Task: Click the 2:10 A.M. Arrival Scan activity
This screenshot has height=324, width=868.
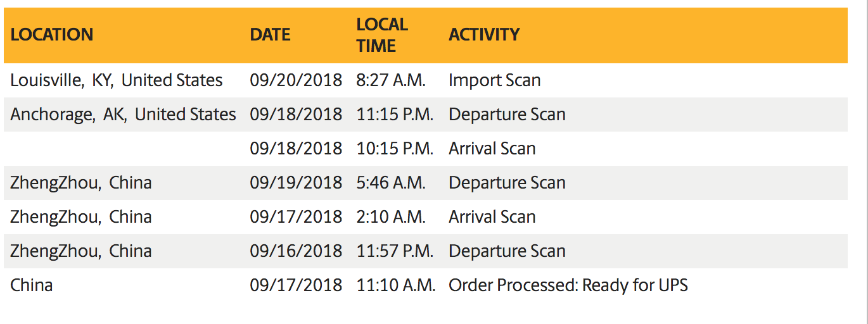Action: coord(492,217)
